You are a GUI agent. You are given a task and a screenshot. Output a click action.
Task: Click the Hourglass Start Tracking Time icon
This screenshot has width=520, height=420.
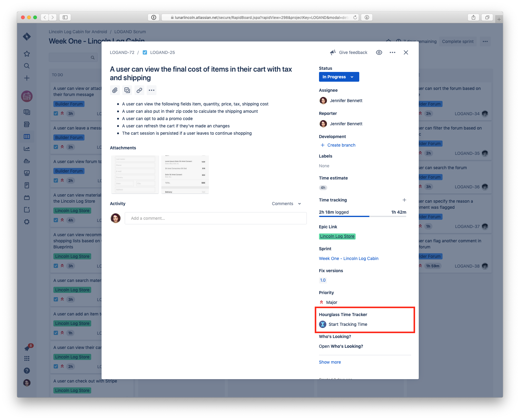[x=323, y=324]
